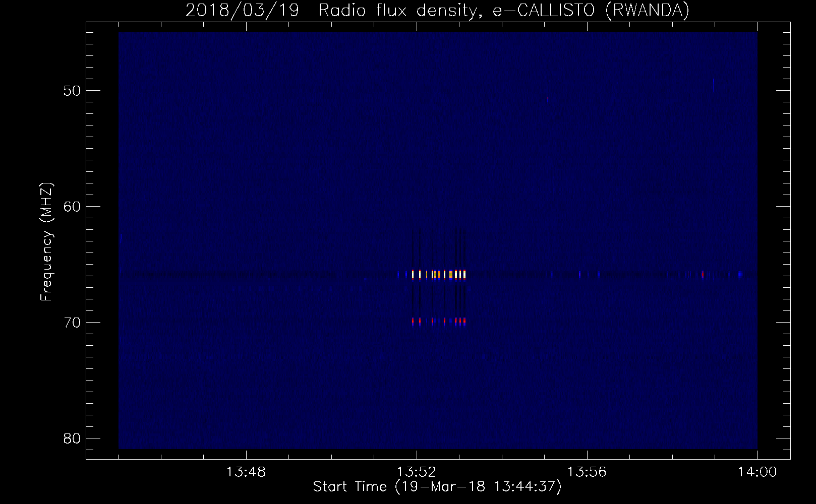Click the time tick label '13:48'
Viewport: 816px width, 504px height.
(246, 472)
